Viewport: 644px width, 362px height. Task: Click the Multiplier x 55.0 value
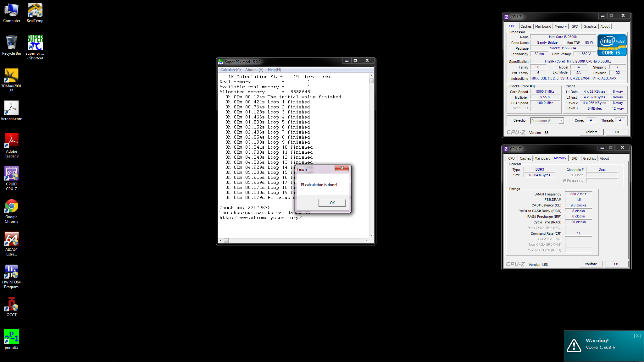(x=545, y=97)
